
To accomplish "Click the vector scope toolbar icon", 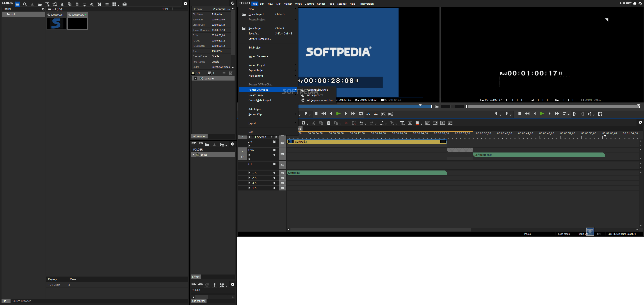I will (x=443, y=123).
